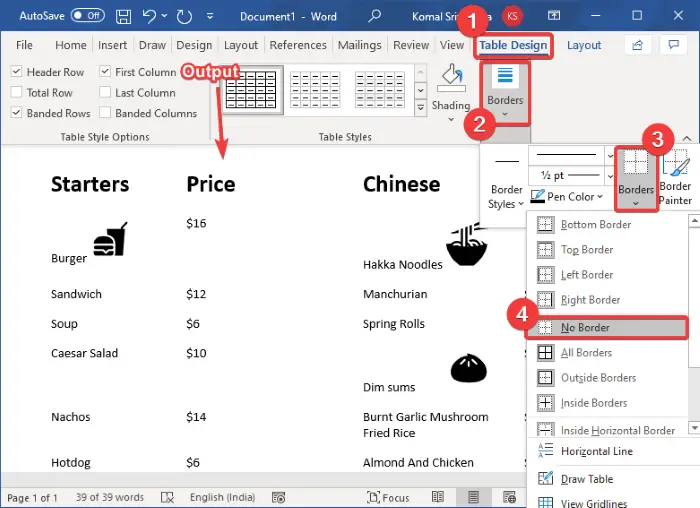Open the Design tab
This screenshot has width=700, height=508.
pyautogui.click(x=194, y=45)
